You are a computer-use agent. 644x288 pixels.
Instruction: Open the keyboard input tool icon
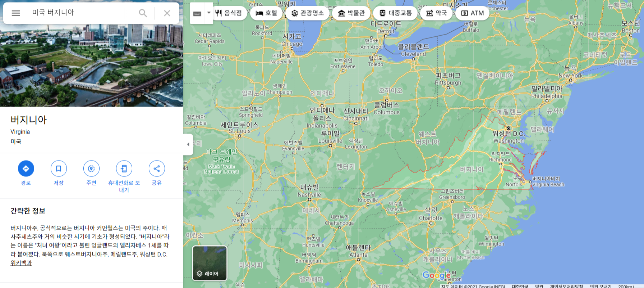pos(197,13)
